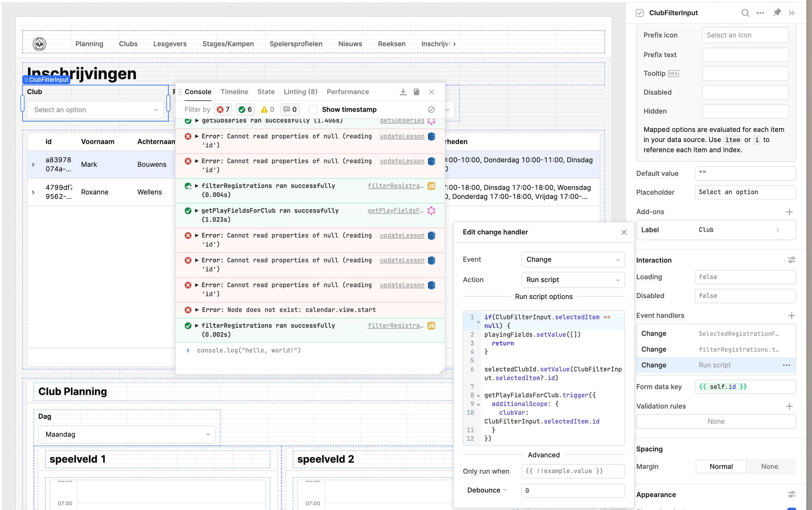812x510 pixels.
Task: Switch to the Timeline tab
Action: (234, 92)
